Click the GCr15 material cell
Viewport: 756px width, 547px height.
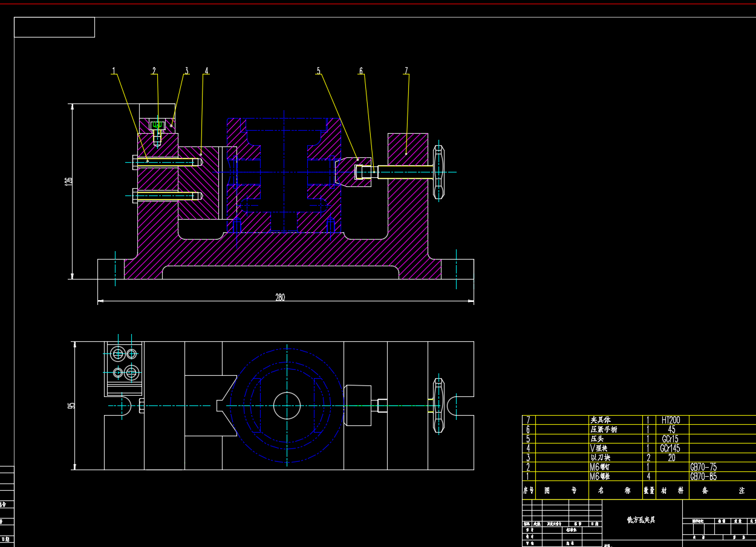671,439
